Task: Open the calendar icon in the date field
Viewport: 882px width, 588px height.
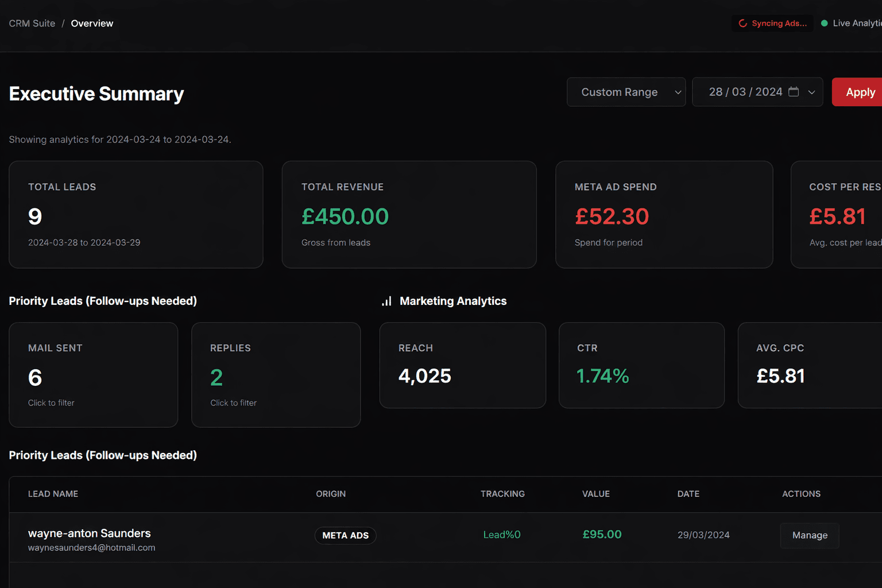Action: point(794,91)
